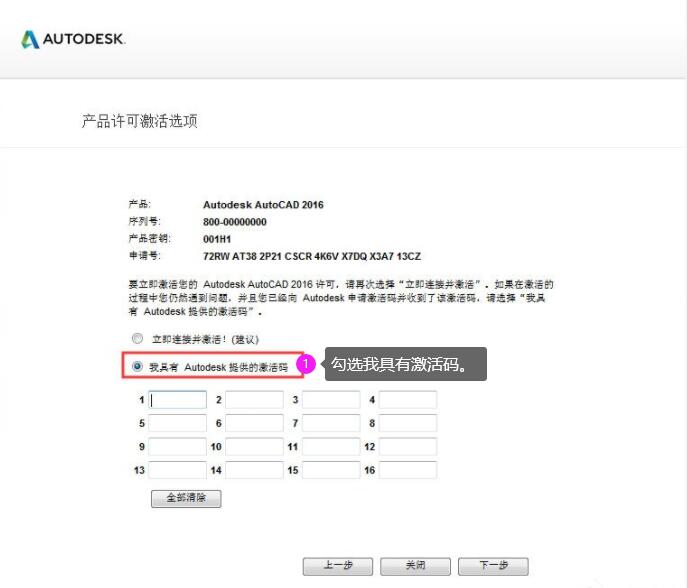Viewport: 687px width, 588px height.
Task: Focus activation code field 16
Action: coord(407,470)
